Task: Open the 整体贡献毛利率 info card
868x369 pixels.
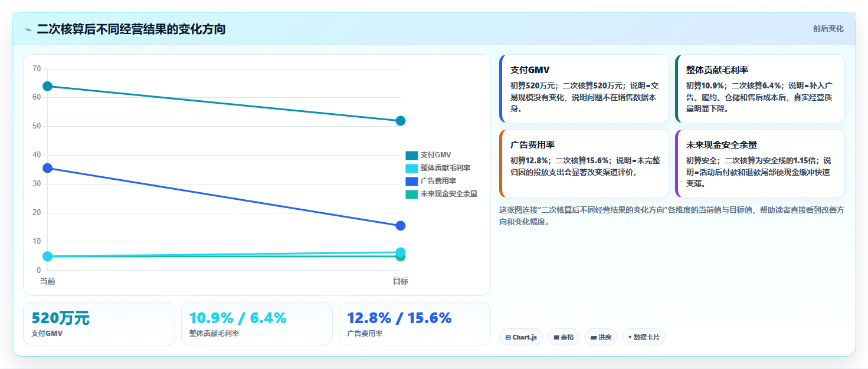Action: tap(760, 89)
